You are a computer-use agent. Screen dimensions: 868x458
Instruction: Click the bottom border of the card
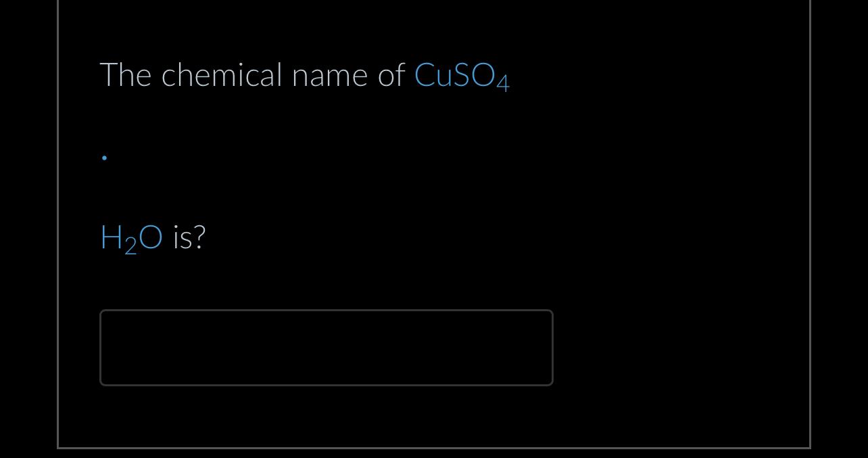[x=433, y=447]
